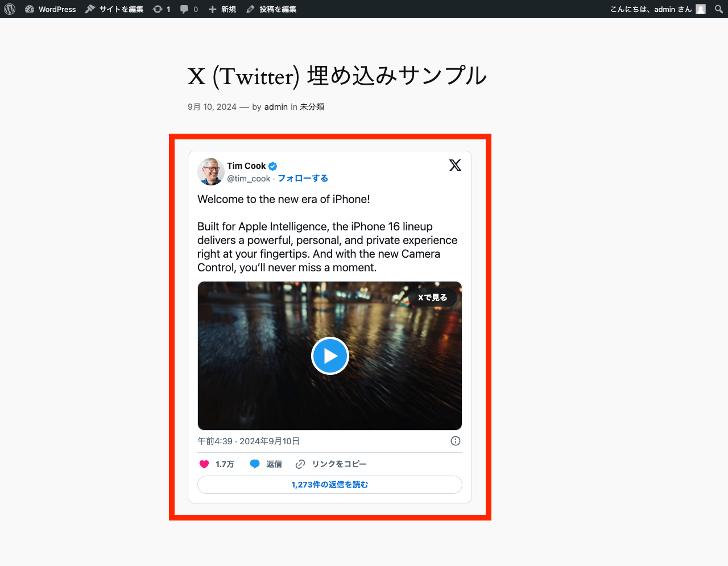
Task: Click the post title X (Twitter) 埋め込みサンプル
Action: [337, 76]
